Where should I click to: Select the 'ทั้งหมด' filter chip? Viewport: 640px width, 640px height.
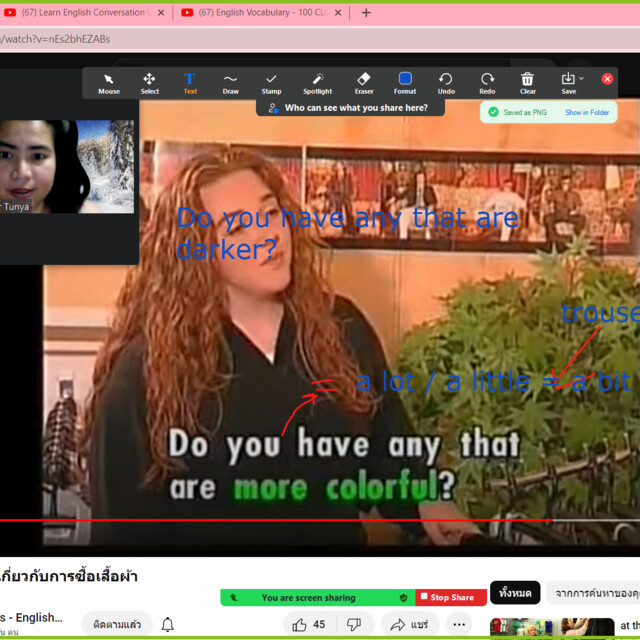click(x=515, y=592)
